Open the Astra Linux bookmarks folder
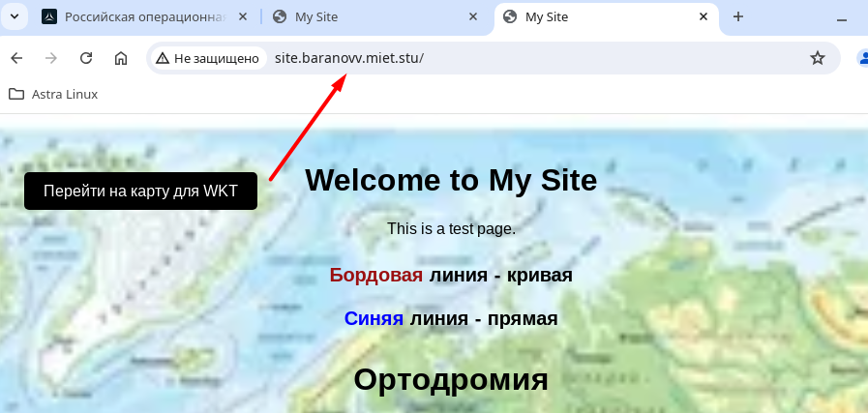868x413 pixels. point(53,94)
